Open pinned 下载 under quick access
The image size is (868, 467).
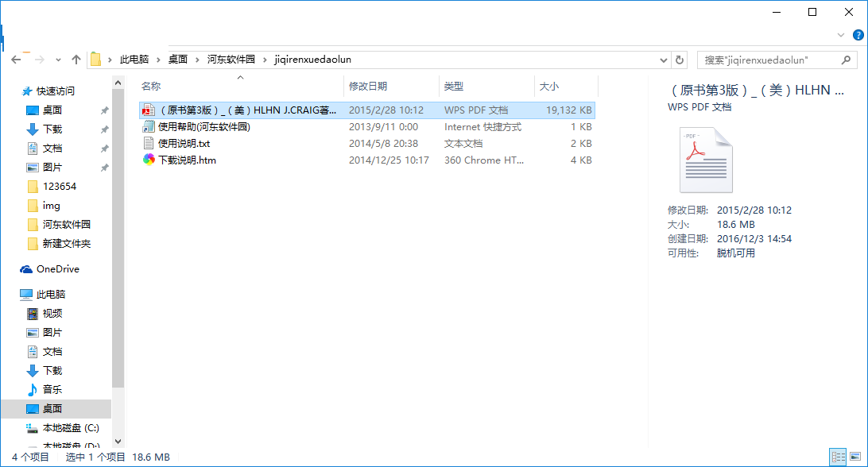(52, 129)
